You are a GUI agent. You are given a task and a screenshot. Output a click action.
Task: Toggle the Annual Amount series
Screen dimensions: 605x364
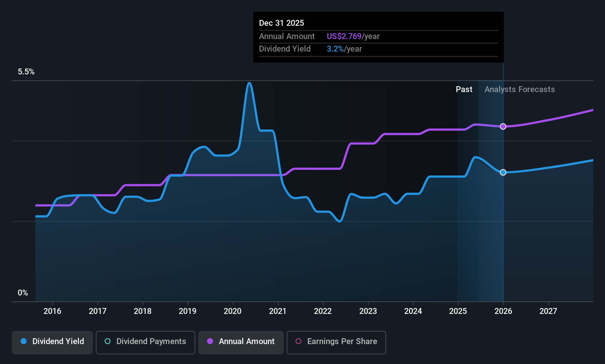coord(241,342)
